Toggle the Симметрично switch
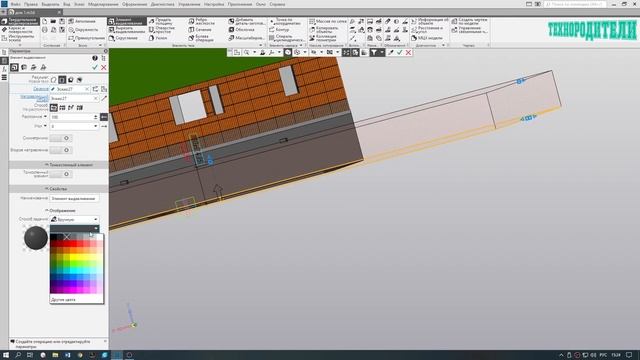 [61, 138]
